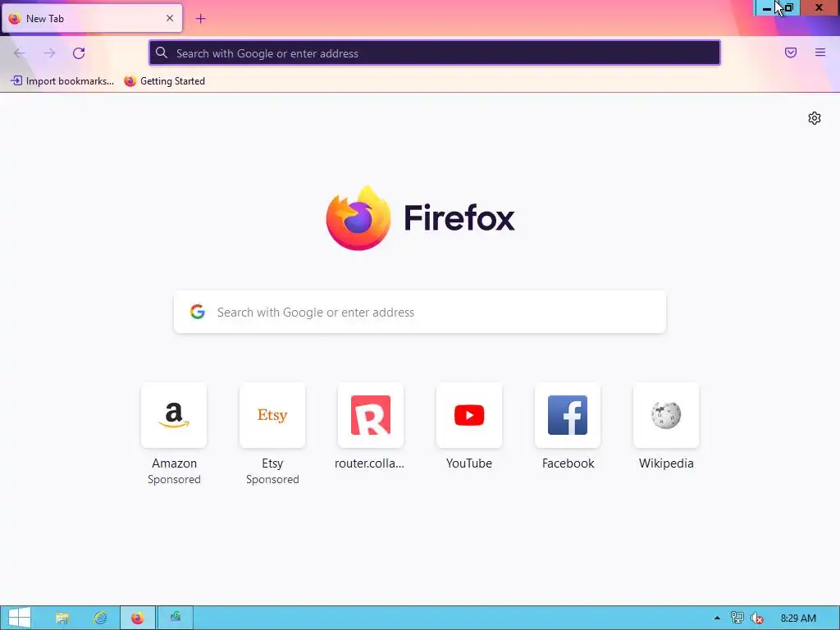Open the last pinned taskbar app
Image resolution: width=840 pixels, height=630 pixels.
(176, 619)
